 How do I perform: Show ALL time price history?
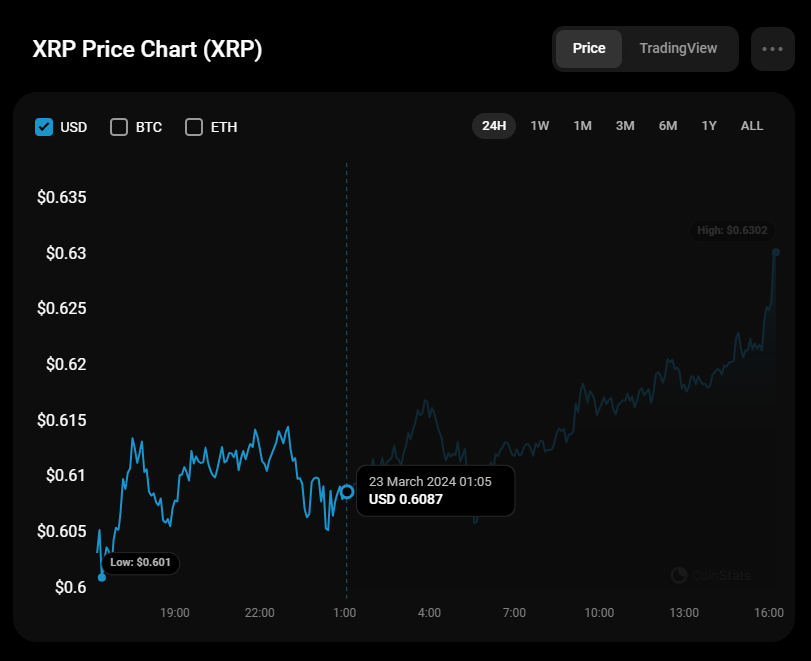pyautogui.click(x=752, y=126)
